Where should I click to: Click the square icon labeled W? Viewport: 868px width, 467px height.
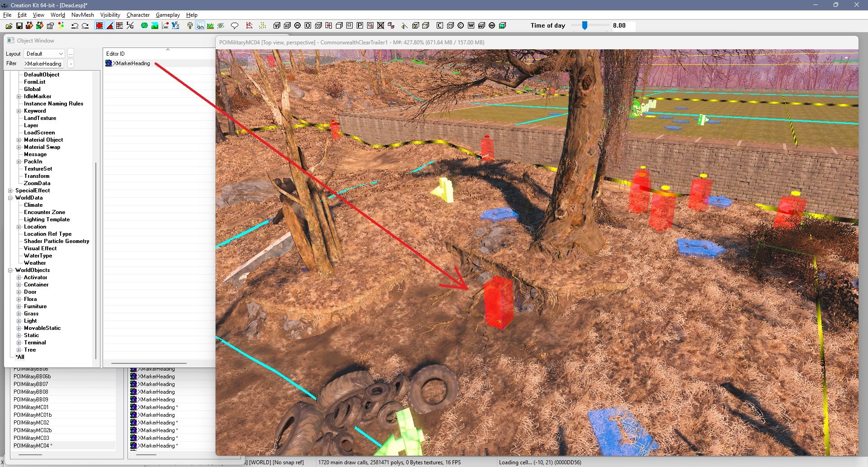pos(471,26)
